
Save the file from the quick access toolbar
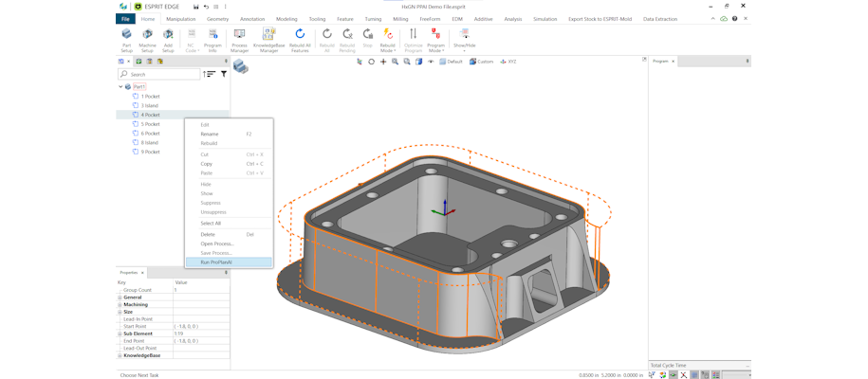[196, 7]
